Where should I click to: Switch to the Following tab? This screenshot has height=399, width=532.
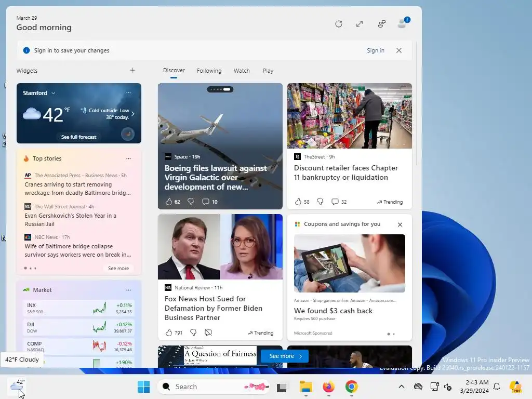(x=209, y=71)
